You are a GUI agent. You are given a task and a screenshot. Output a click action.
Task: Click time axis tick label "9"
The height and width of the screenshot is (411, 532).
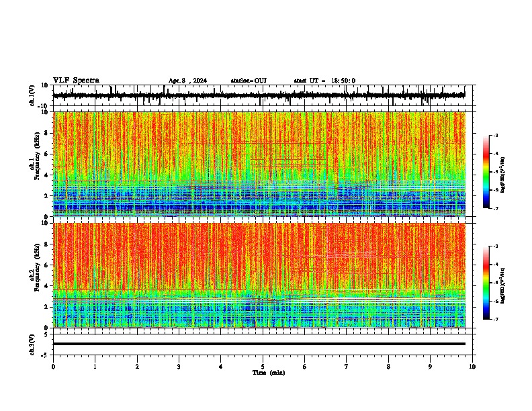pyautogui.click(x=430, y=367)
